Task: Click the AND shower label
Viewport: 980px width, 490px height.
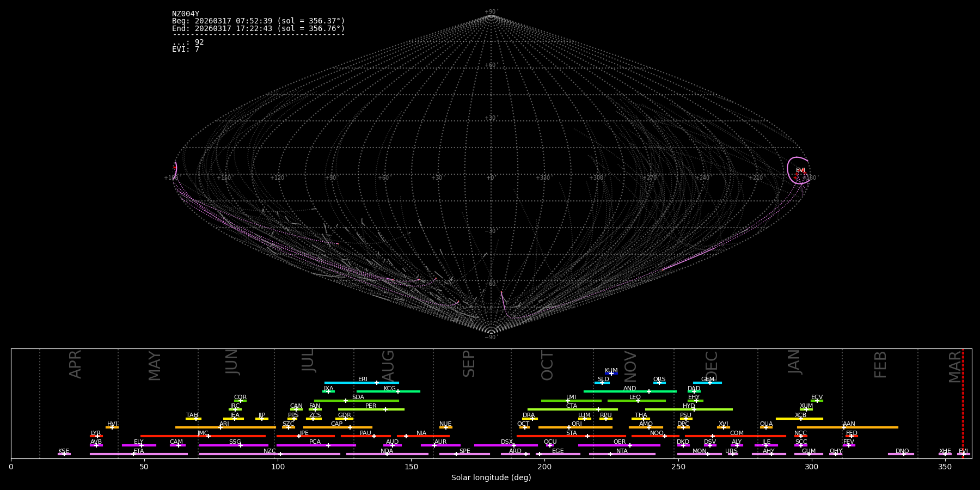Action: point(629,389)
